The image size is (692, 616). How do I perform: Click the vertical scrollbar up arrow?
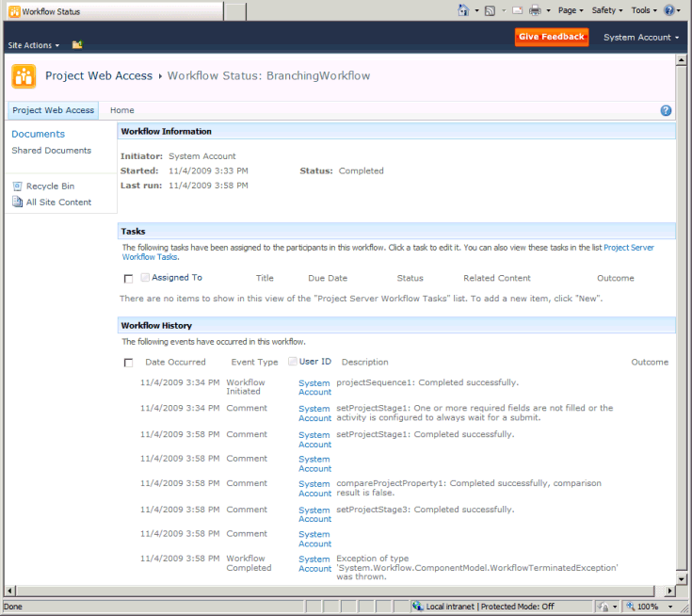(681, 60)
